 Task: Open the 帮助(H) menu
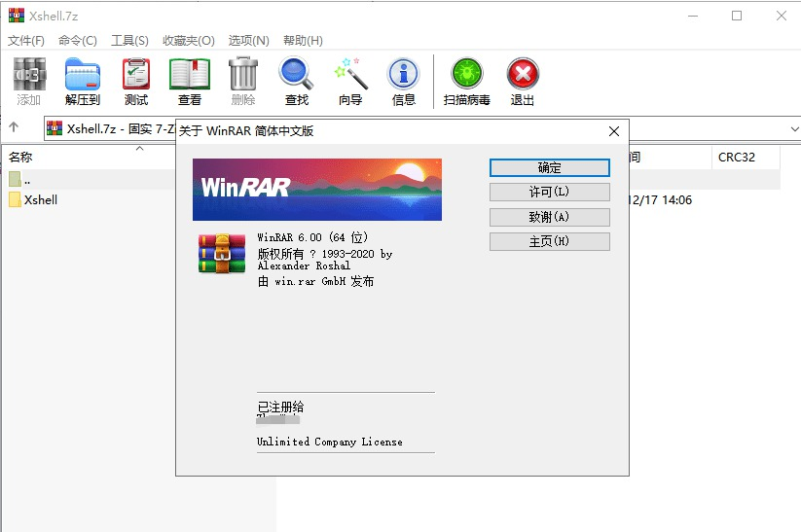[x=303, y=40]
